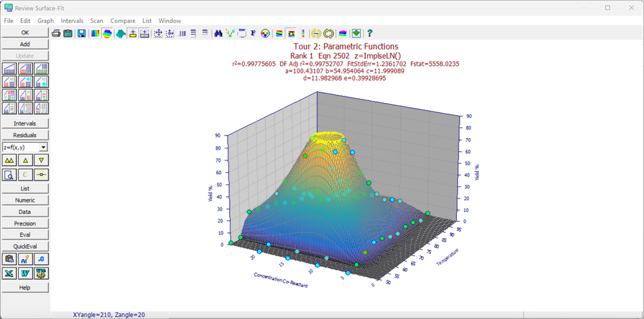Click the printer icon in the toolbar
This screenshot has width=644, height=319.
(56, 34)
